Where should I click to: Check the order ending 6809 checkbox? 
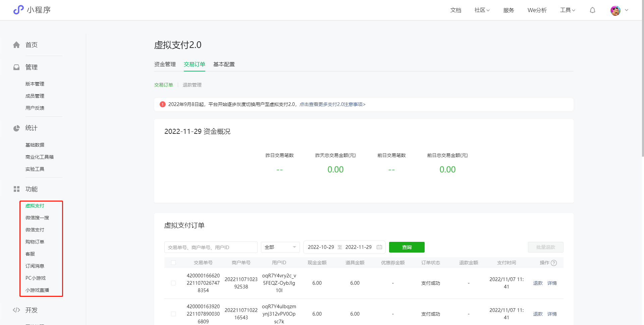click(173, 314)
